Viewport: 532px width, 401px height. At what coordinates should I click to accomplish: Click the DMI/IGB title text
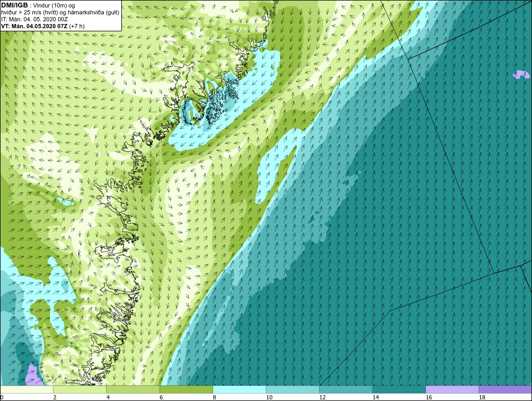[14, 5]
